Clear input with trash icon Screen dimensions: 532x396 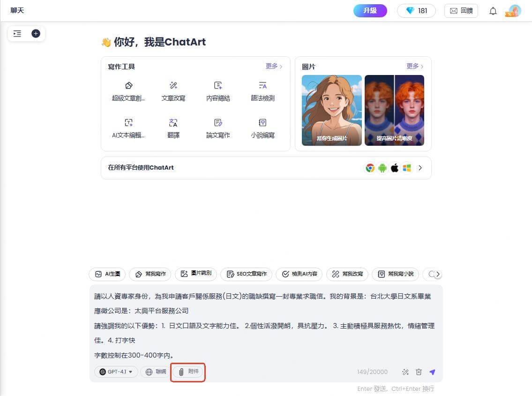point(419,372)
